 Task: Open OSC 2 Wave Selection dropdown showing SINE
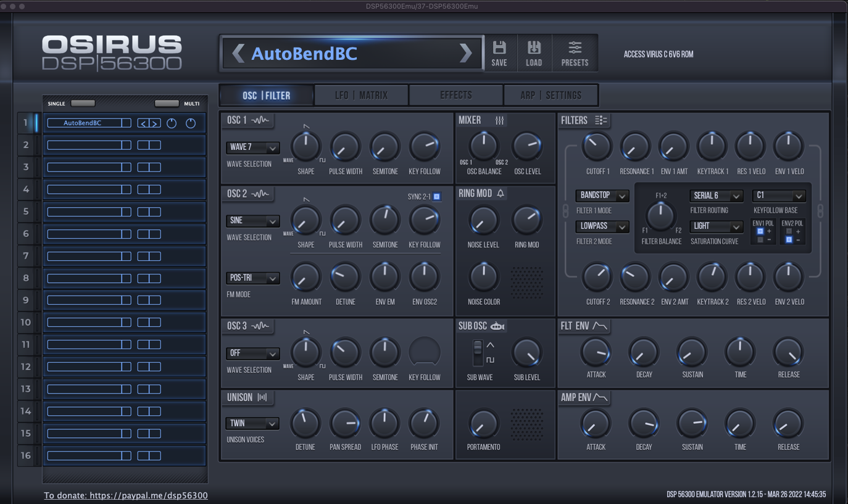[x=252, y=221]
